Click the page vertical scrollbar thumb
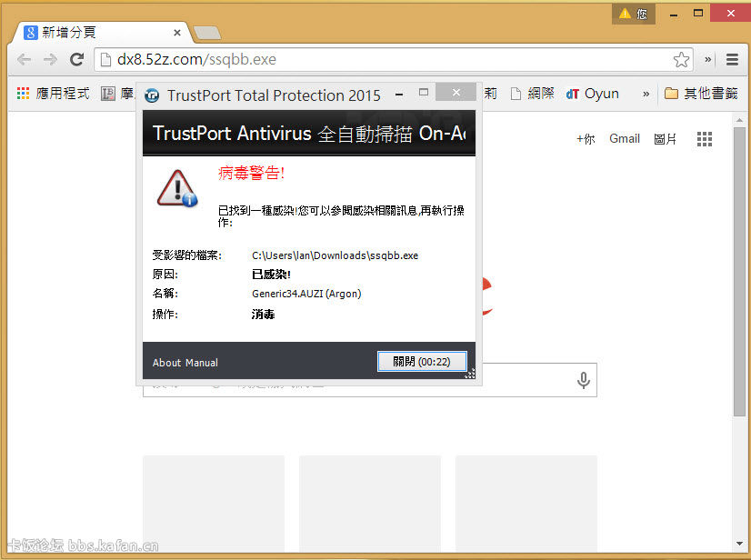 point(739,272)
